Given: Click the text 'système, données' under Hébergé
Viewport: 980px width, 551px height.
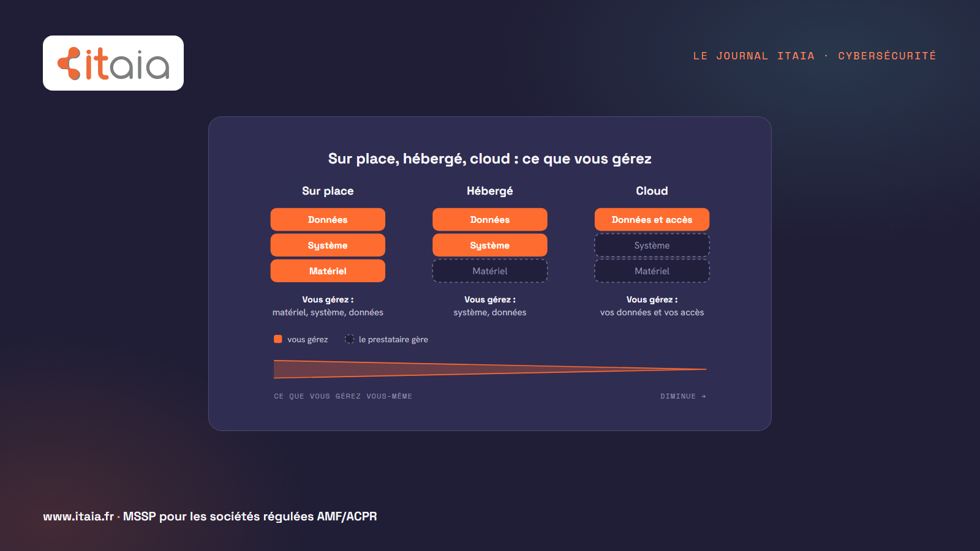Looking at the screenshot, I should pos(490,313).
